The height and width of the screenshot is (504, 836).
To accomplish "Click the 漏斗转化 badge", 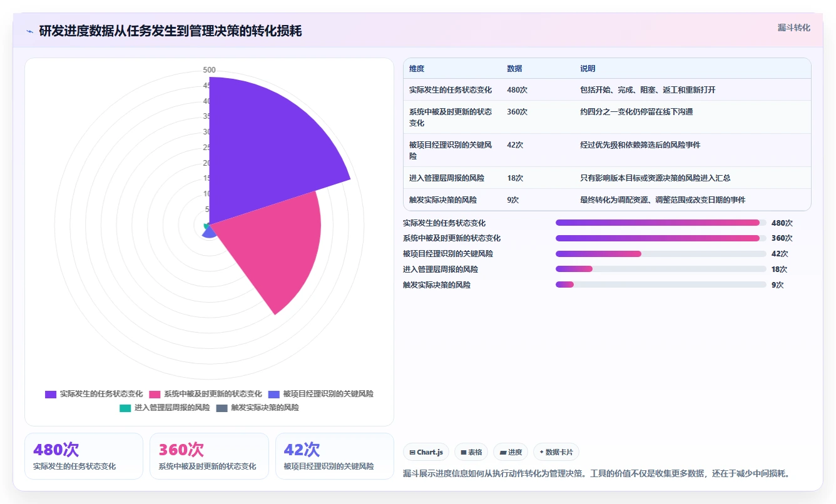I will point(793,28).
